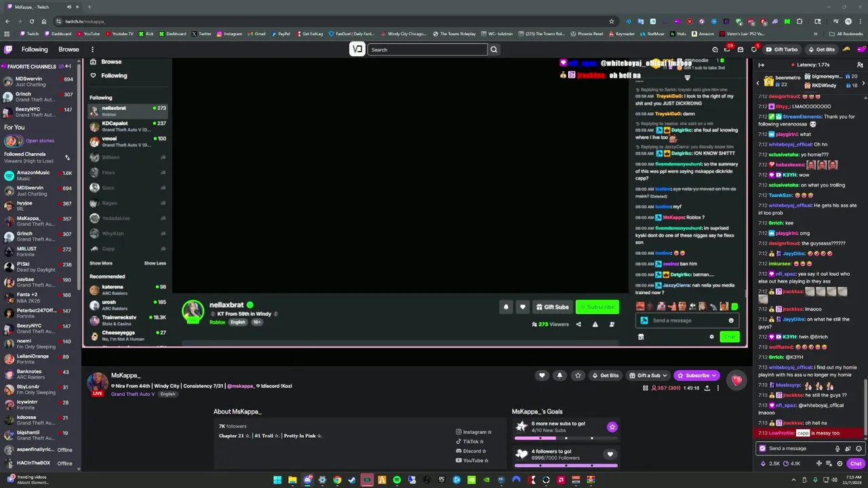This screenshot has height=488, width=868.
Task: Open the YouTube social link
Action: click(x=472, y=460)
